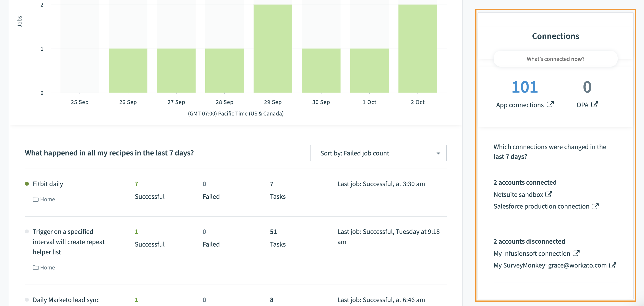Toggle the green status dot for Fitbit daily

(27, 183)
